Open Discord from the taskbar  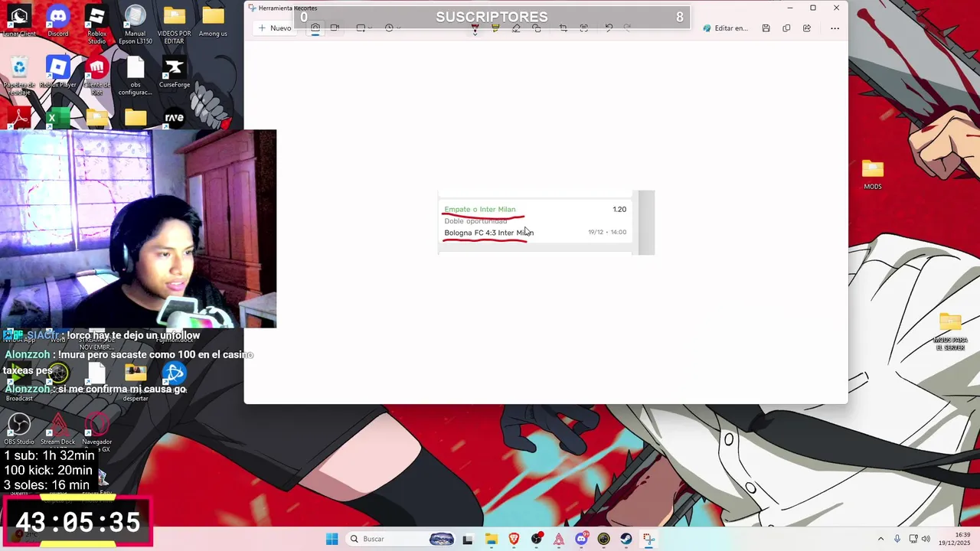(x=581, y=539)
